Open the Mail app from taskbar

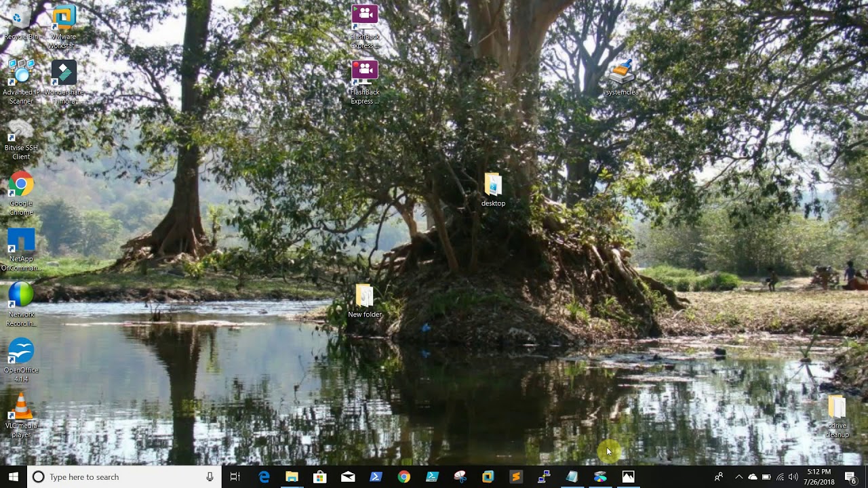[x=348, y=477]
